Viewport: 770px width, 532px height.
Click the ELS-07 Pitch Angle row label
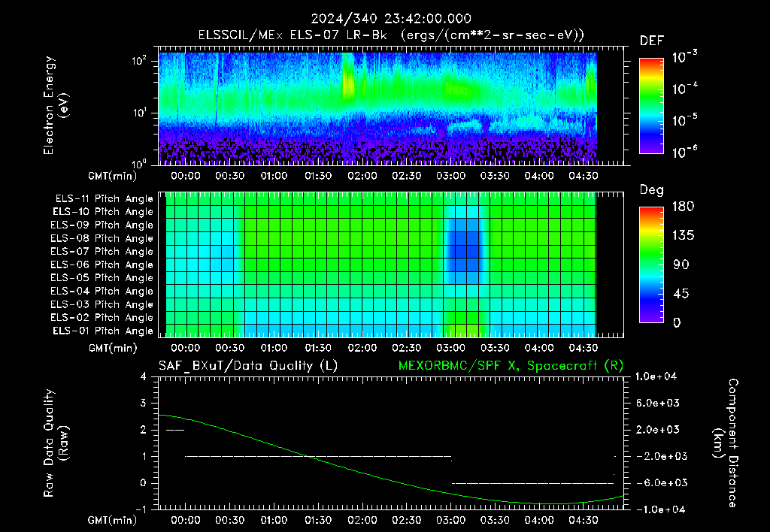[x=102, y=251]
